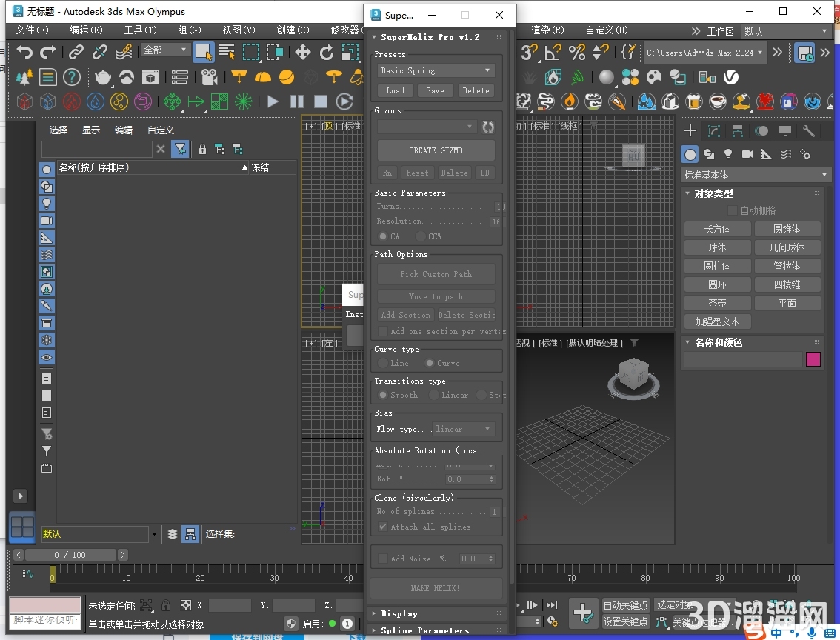
Task: Tick Add one section per vertex
Action: (383, 332)
